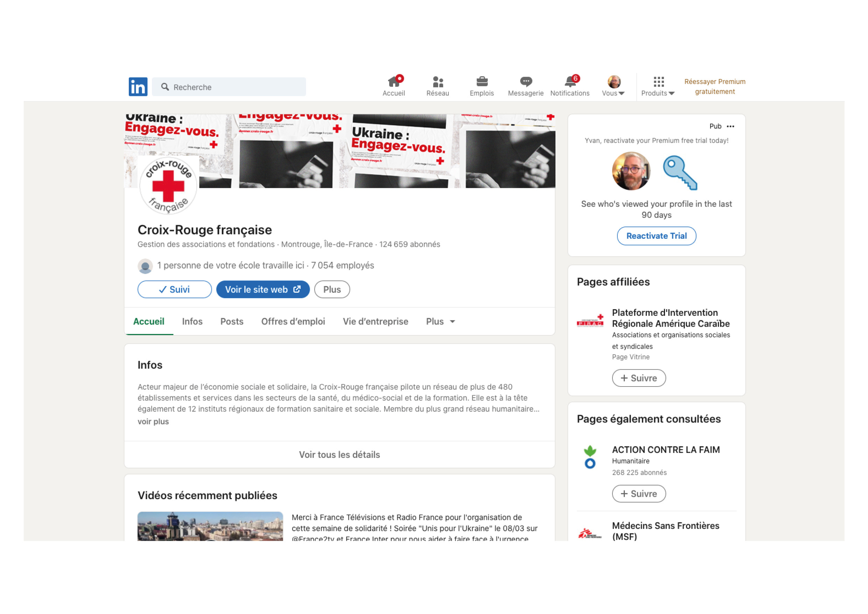Screen dimensions: 868x614
Task: Click the LinkedIn logo icon
Action: [138, 87]
